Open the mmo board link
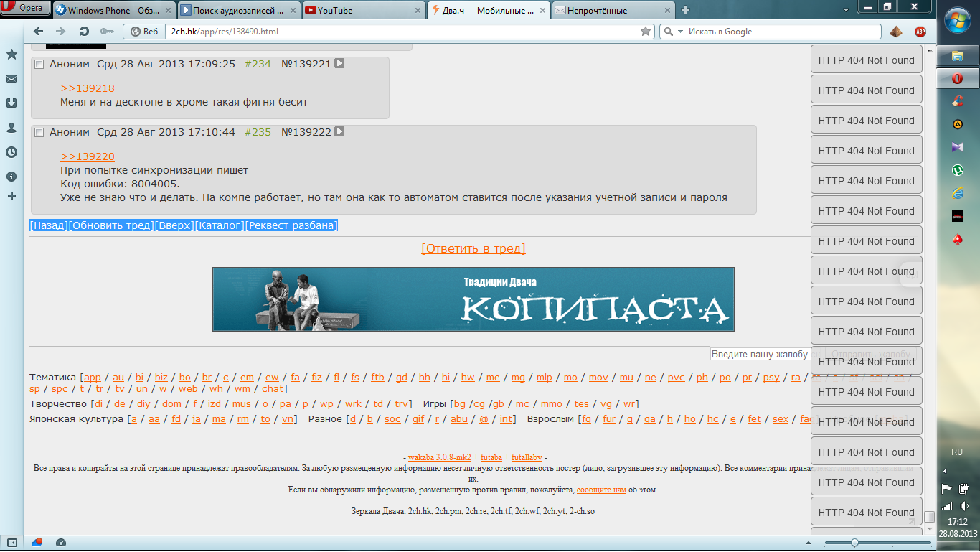Screen dimensions: 980x552 coord(551,404)
